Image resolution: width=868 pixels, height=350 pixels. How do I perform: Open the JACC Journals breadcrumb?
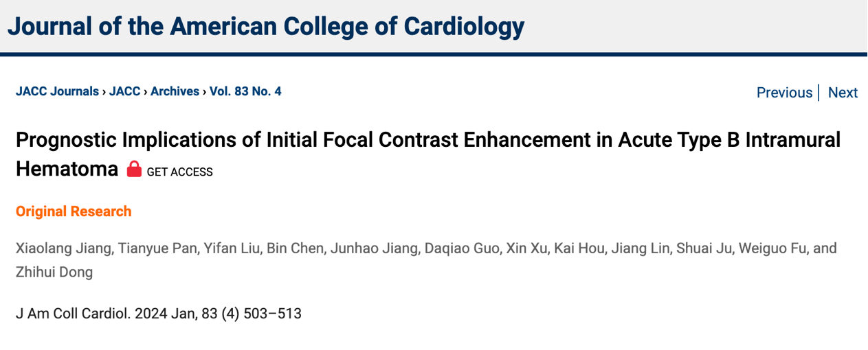57,91
